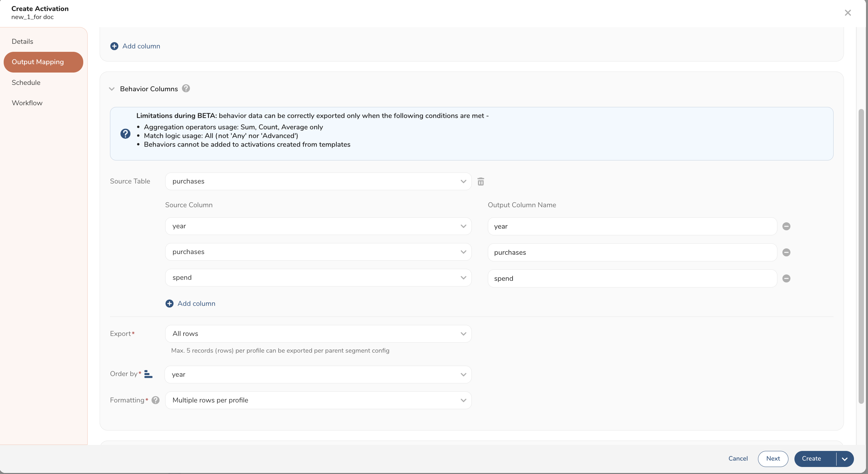Click the Cancel link
868x474 pixels.
click(738, 459)
